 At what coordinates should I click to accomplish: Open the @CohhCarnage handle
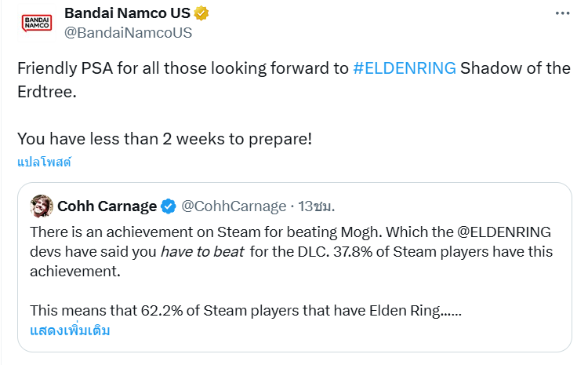(234, 206)
